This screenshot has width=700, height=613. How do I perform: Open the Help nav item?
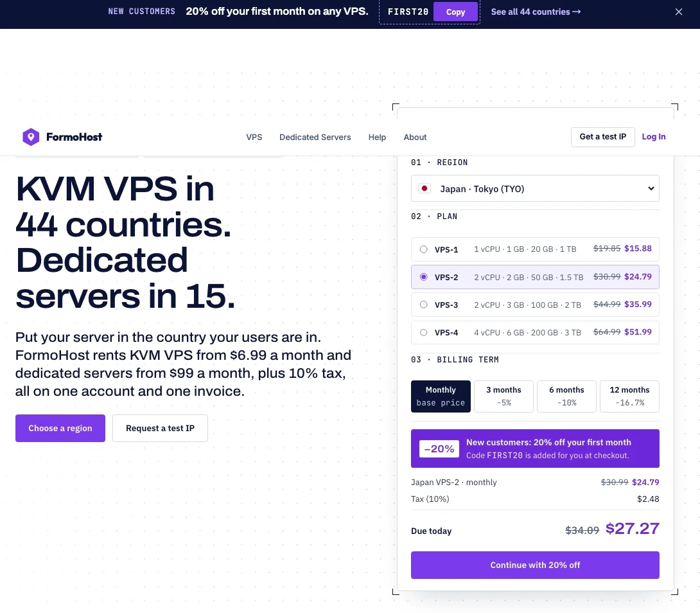(x=377, y=137)
